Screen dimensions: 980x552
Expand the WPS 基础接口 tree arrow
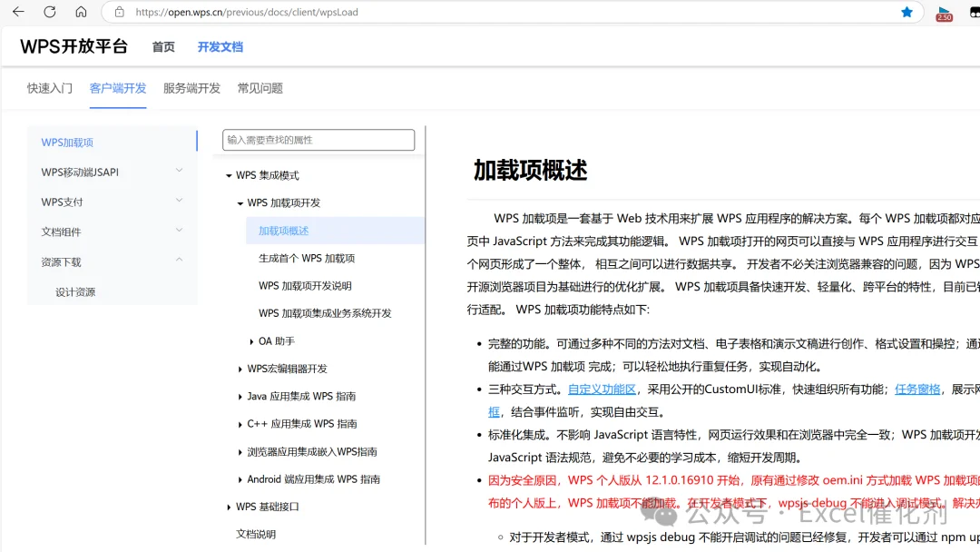[x=229, y=507]
